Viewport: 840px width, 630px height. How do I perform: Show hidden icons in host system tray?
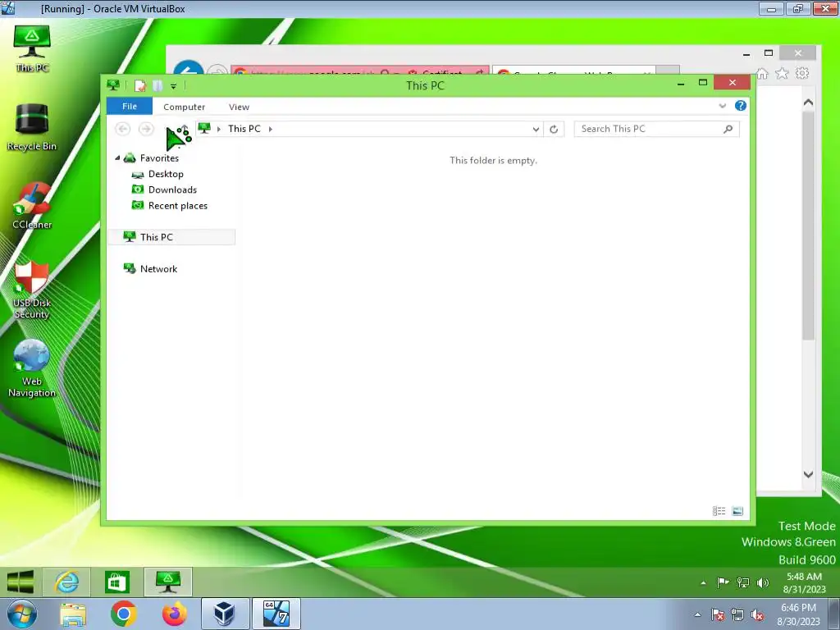coord(697,615)
